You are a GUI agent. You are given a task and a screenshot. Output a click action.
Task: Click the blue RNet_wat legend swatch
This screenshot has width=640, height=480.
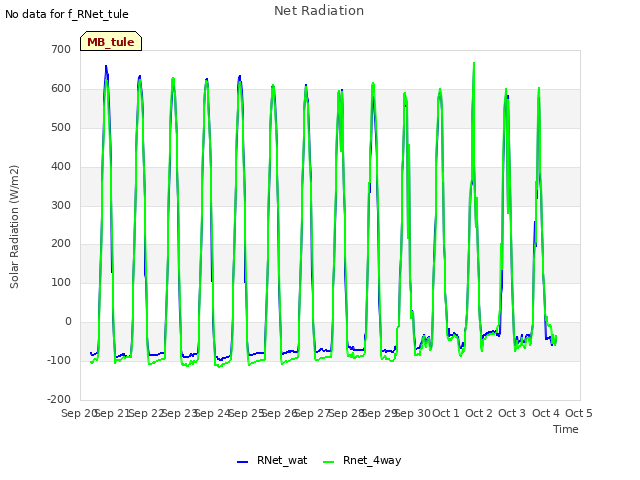242,462
